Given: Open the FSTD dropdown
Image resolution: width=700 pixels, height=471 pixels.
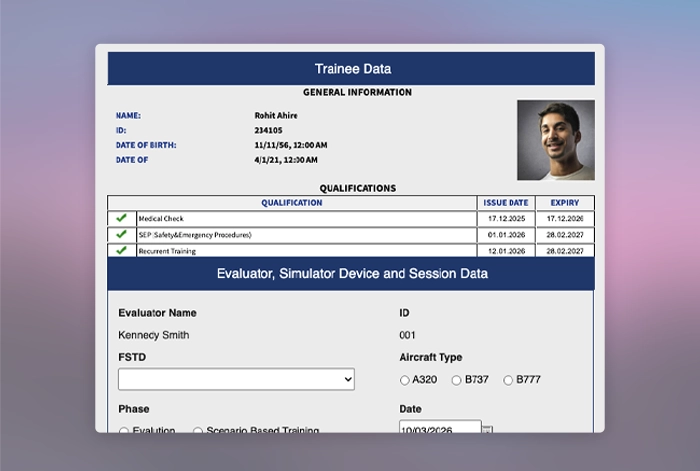Looking at the screenshot, I should [236, 379].
